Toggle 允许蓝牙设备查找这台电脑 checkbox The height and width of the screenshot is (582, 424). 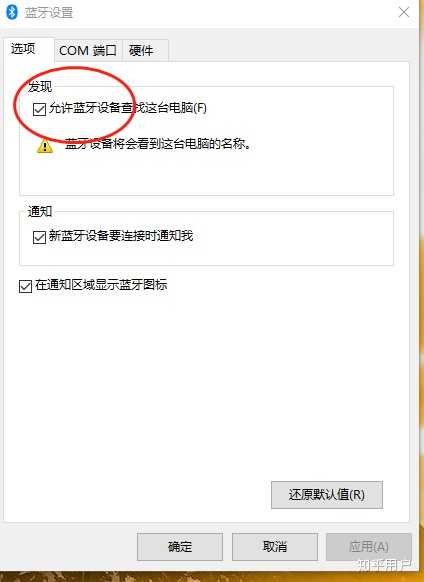pos(39,109)
